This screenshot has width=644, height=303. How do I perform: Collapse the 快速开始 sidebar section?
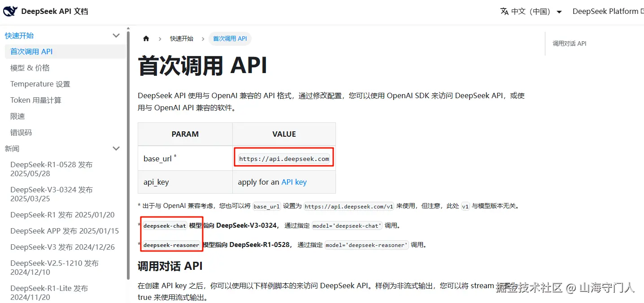coord(116,35)
